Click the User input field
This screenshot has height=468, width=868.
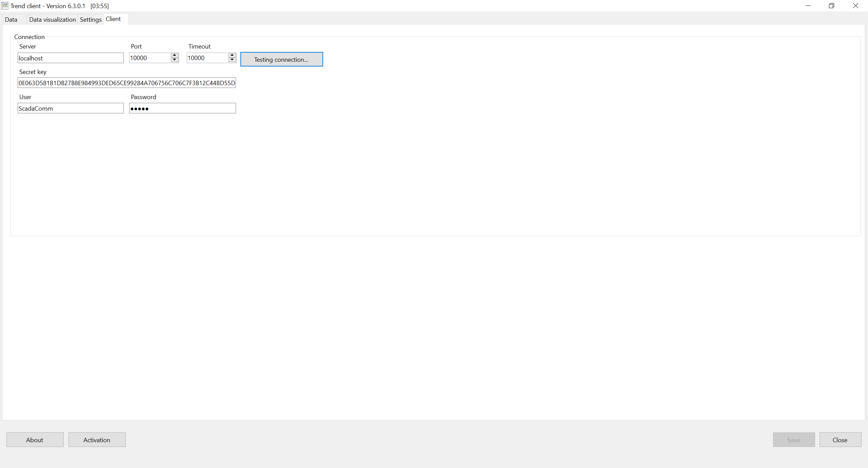(x=71, y=108)
